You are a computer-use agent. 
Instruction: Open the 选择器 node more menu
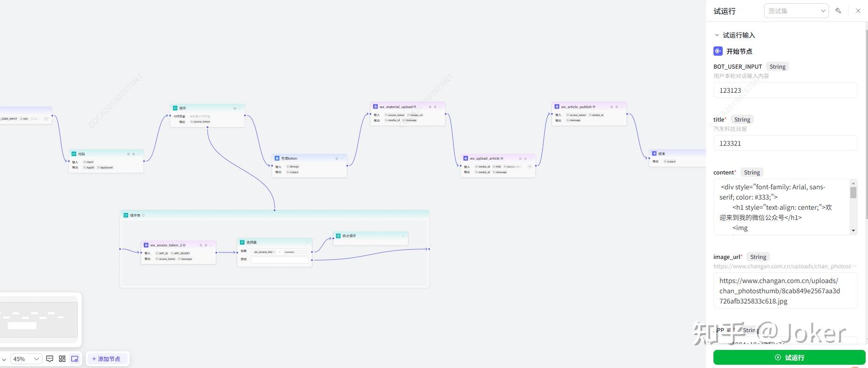(x=307, y=242)
